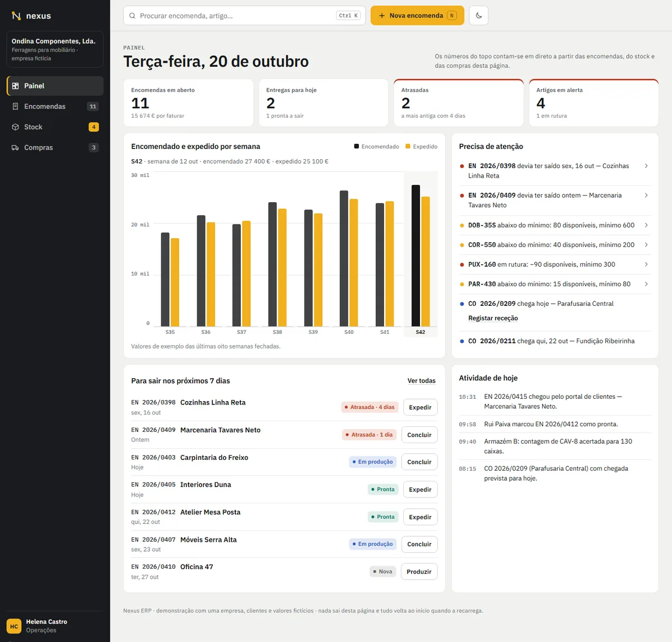
Task: Go to the Compras menu item
Action: pyautogui.click(x=55, y=147)
